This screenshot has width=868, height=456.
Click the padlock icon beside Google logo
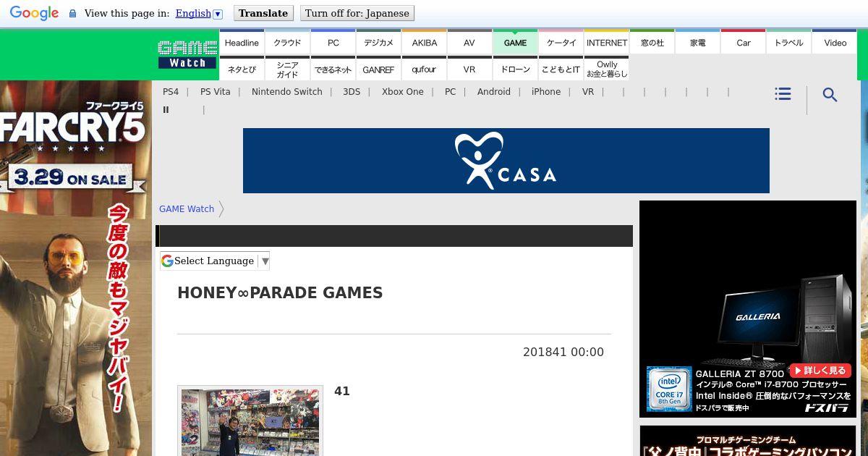point(72,14)
